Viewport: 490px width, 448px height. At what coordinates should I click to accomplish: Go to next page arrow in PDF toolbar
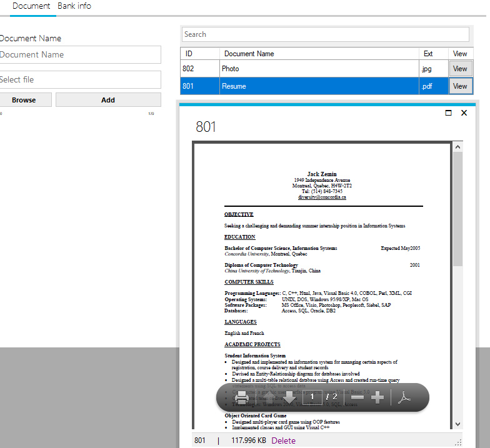[x=290, y=397]
